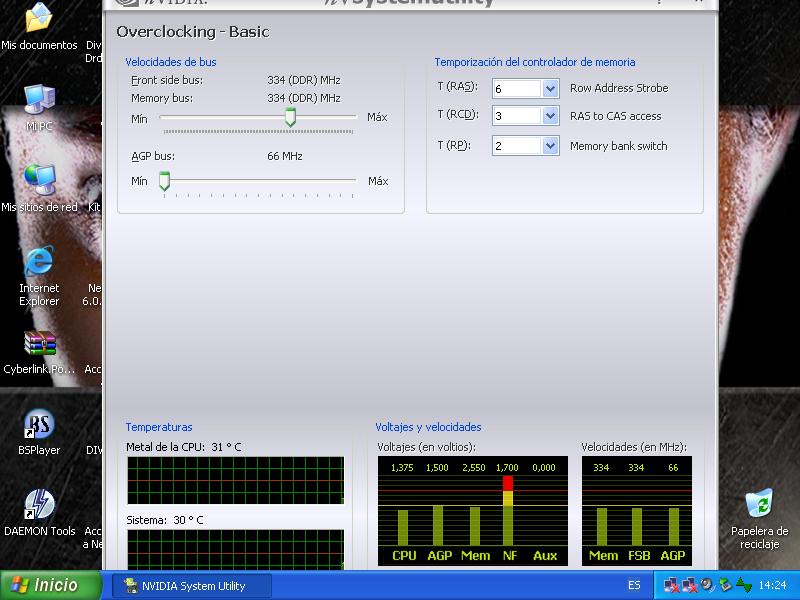Viewport: 800px width, 600px height.
Task: Click the first disconnected network tray icon
Action: point(671,585)
